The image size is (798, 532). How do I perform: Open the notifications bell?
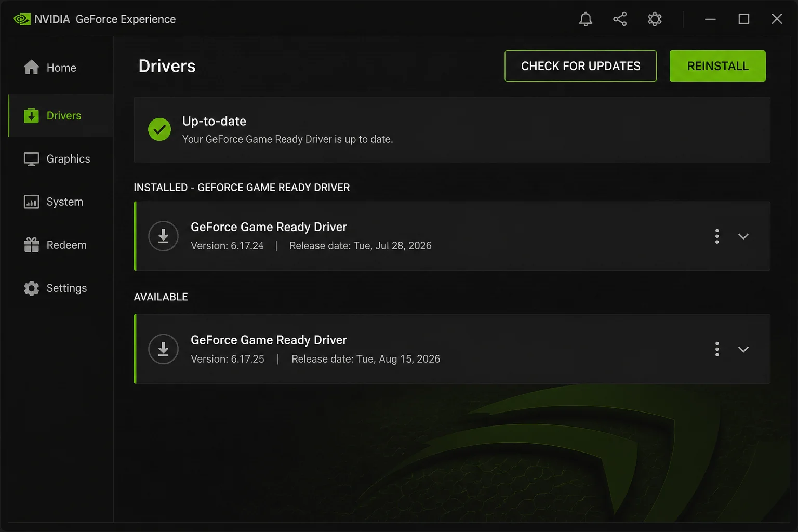tap(586, 19)
